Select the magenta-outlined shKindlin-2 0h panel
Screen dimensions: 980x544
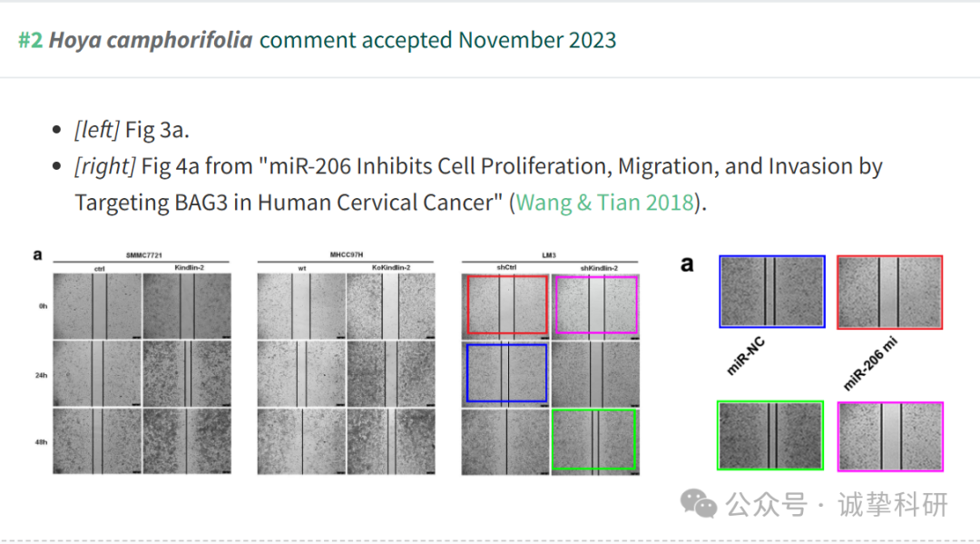click(596, 304)
